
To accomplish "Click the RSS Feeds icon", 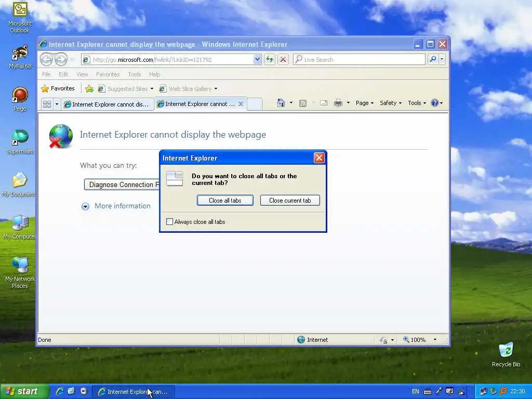I will [303, 103].
